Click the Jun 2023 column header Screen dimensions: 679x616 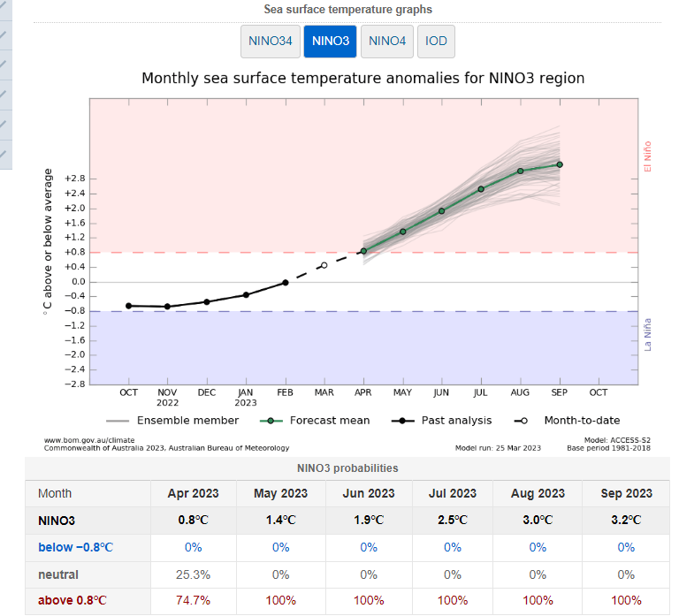click(x=369, y=493)
